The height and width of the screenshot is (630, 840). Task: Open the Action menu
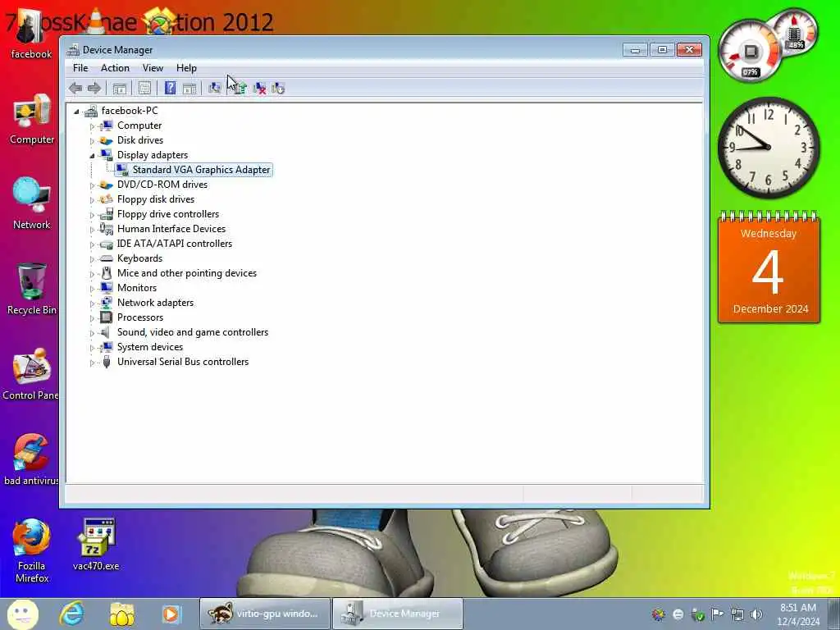tap(115, 68)
